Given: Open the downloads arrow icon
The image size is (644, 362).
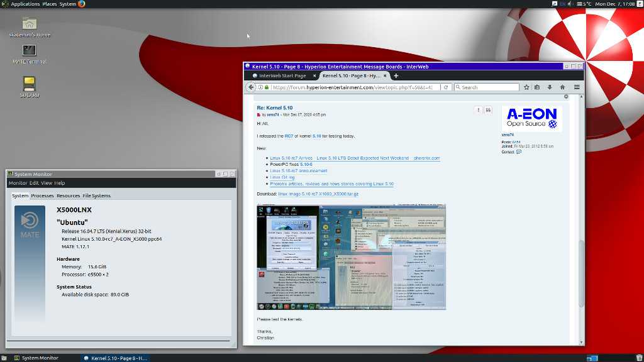Looking at the screenshot, I should click(550, 87).
